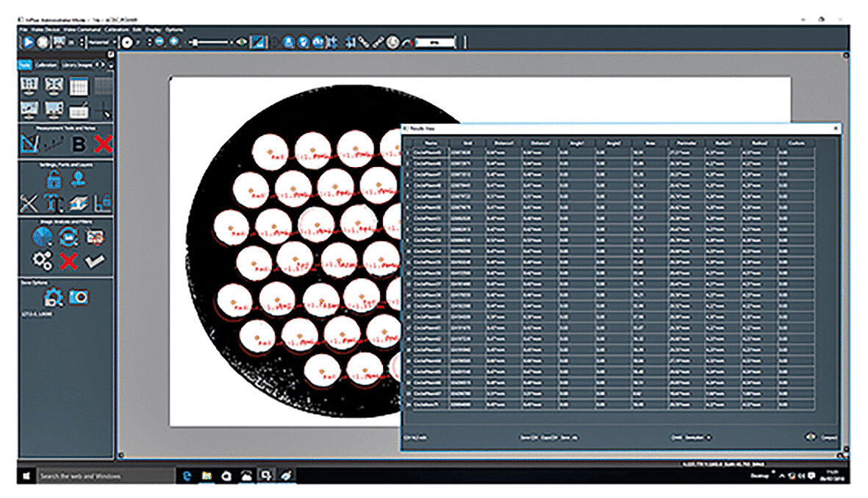Open the Edit menu
Screen dimensions: 868x498
coord(137,29)
